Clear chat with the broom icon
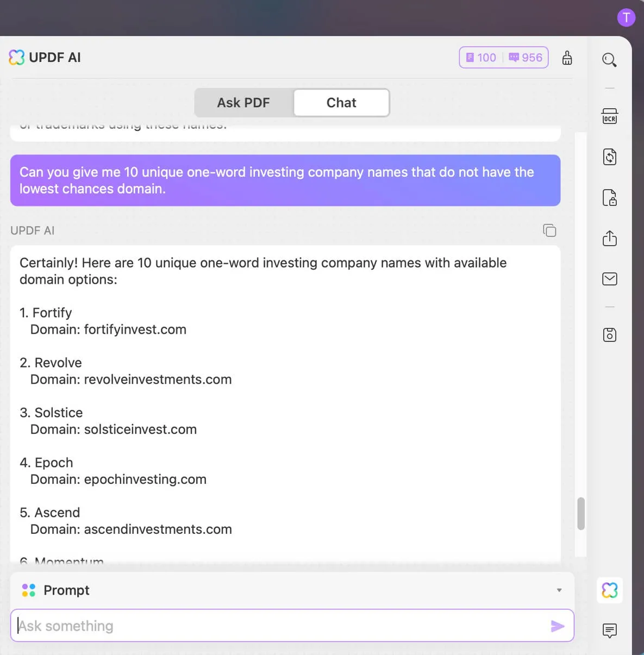 tap(567, 58)
